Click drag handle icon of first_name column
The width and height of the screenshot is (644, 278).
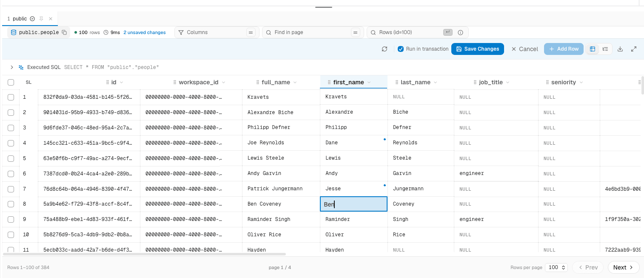pyautogui.click(x=329, y=82)
